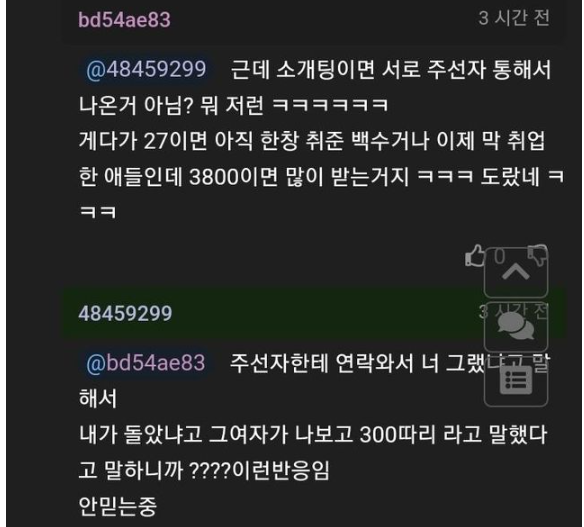The height and width of the screenshot is (527, 584).
Task: Open comments via speech bubble button
Action: coord(516,327)
